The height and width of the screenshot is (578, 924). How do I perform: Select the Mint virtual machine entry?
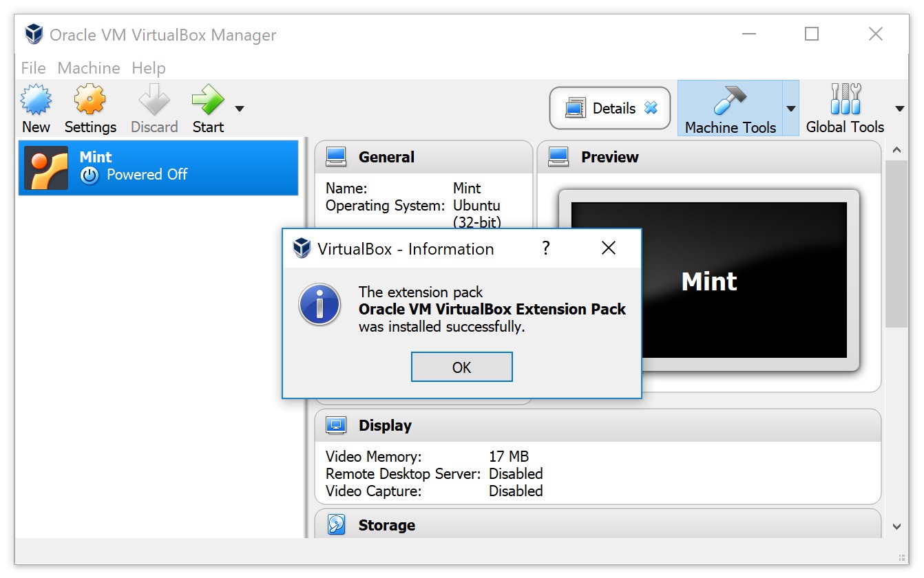pyautogui.click(x=158, y=167)
